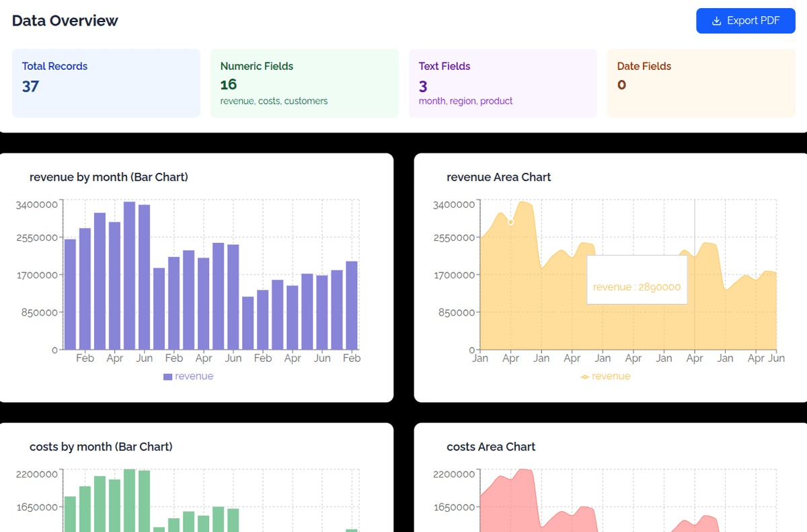Click the 'revenue Area Chart' title

click(x=499, y=178)
